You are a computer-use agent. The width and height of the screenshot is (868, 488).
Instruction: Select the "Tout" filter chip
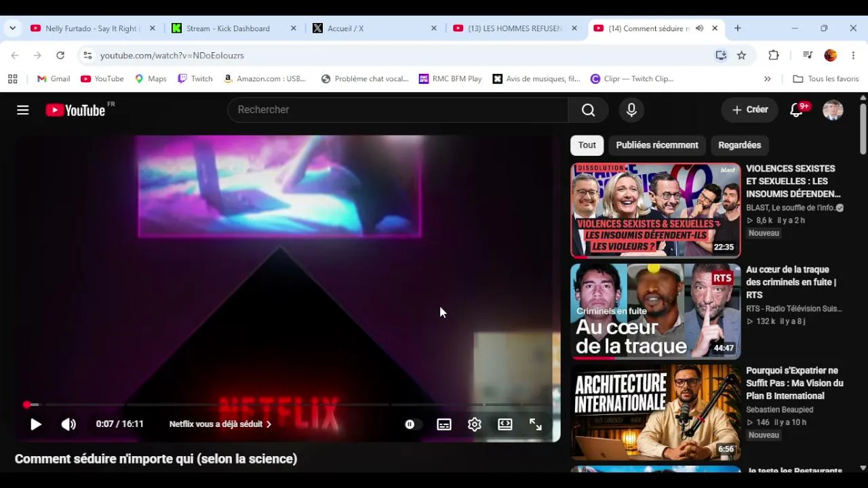(587, 145)
